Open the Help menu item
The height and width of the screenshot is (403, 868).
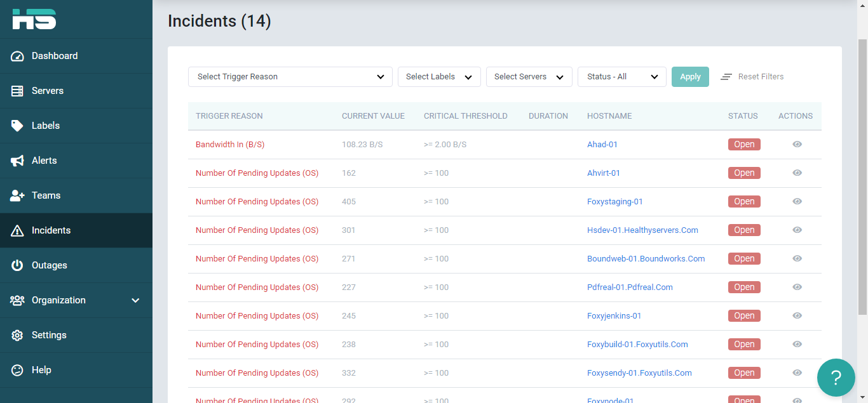point(76,370)
